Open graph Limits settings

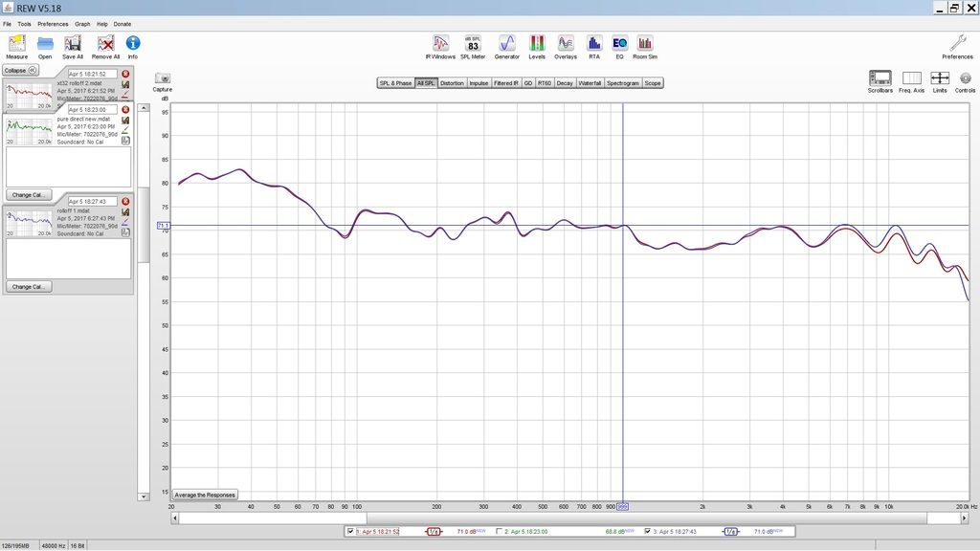(x=940, y=81)
